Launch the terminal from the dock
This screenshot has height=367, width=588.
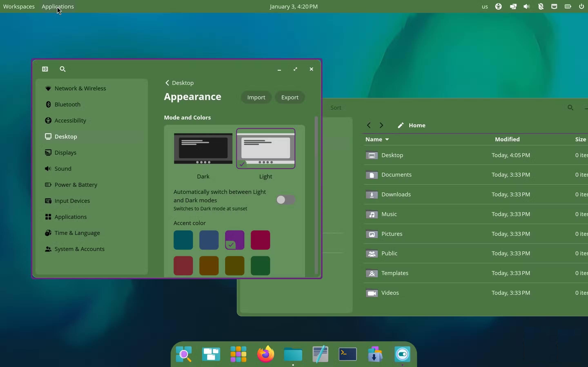tap(347, 354)
